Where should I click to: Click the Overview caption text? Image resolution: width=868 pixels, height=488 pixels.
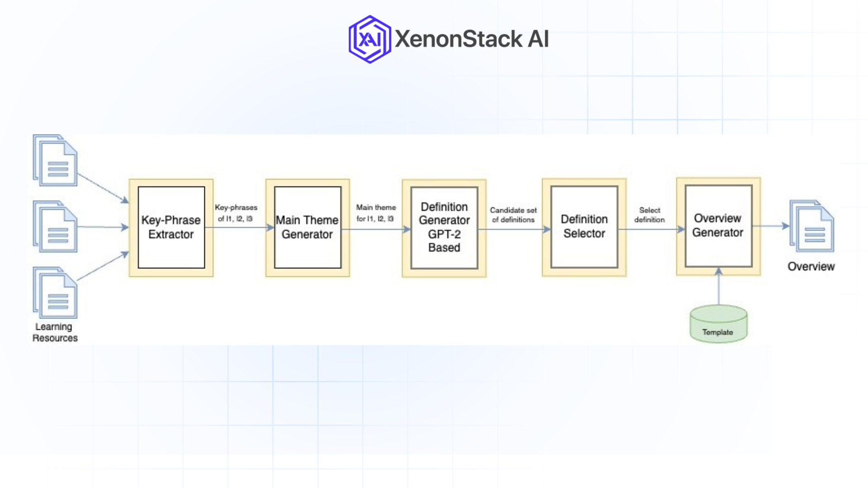811,267
